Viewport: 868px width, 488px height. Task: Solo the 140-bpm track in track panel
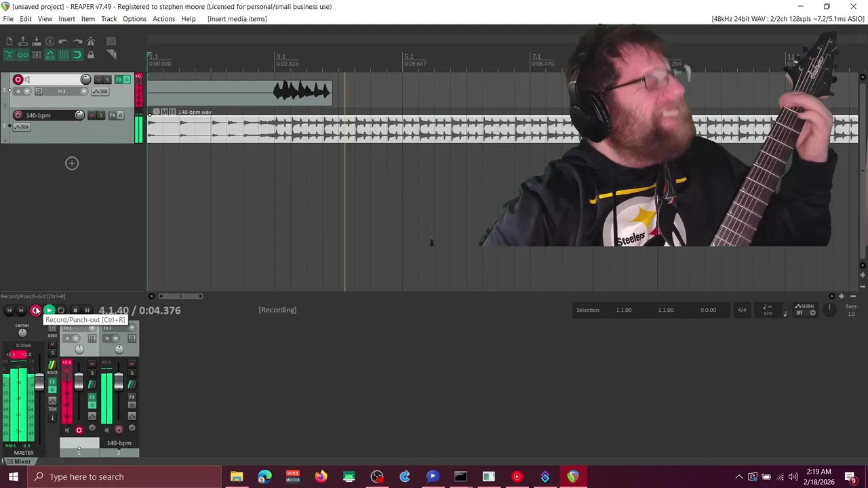(100, 115)
